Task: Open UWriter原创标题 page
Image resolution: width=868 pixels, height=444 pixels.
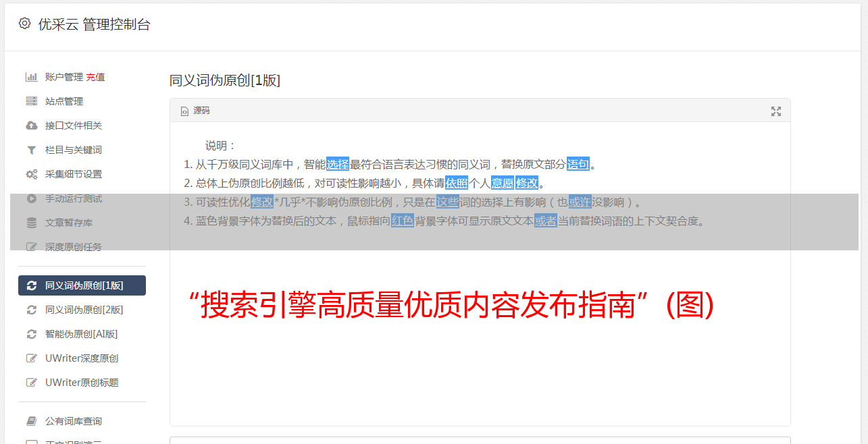Action: coord(82,383)
